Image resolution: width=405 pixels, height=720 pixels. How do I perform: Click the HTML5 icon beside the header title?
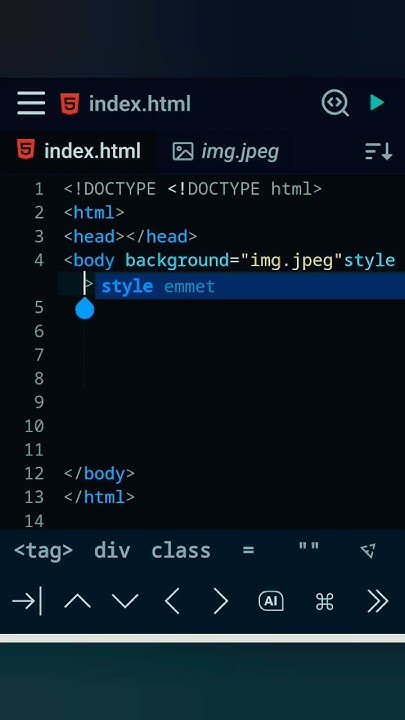(x=70, y=103)
